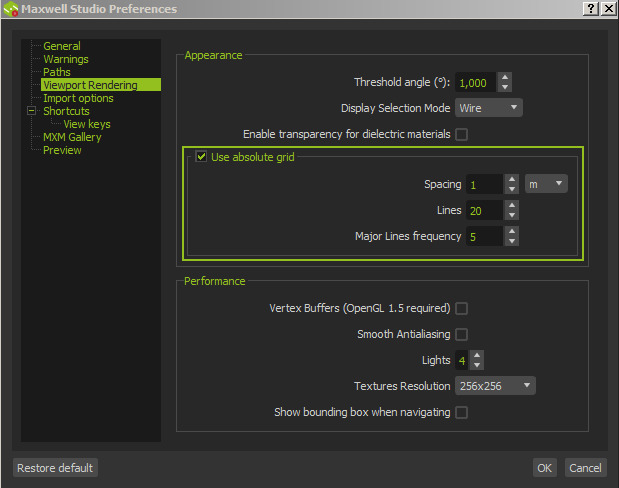619x488 pixels.
Task: Enable transparency for dielectric materials
Action: click(x=461, y=134)
